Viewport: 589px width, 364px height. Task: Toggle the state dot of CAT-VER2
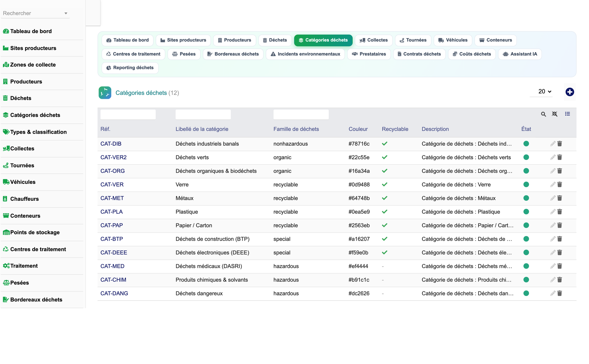pos(526,157)
